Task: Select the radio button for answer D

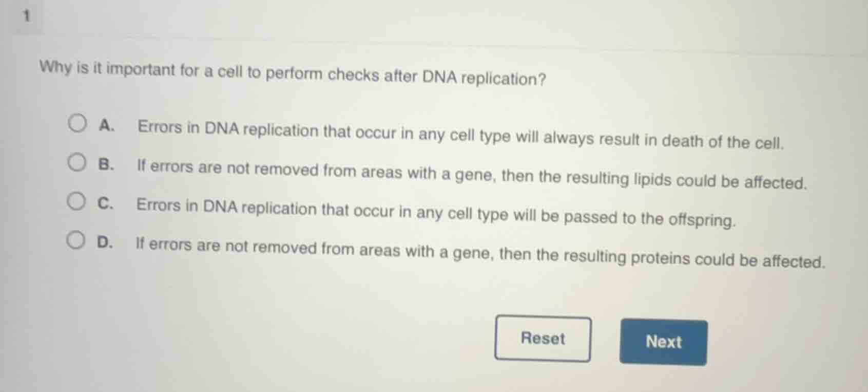Action: point(77,239)
